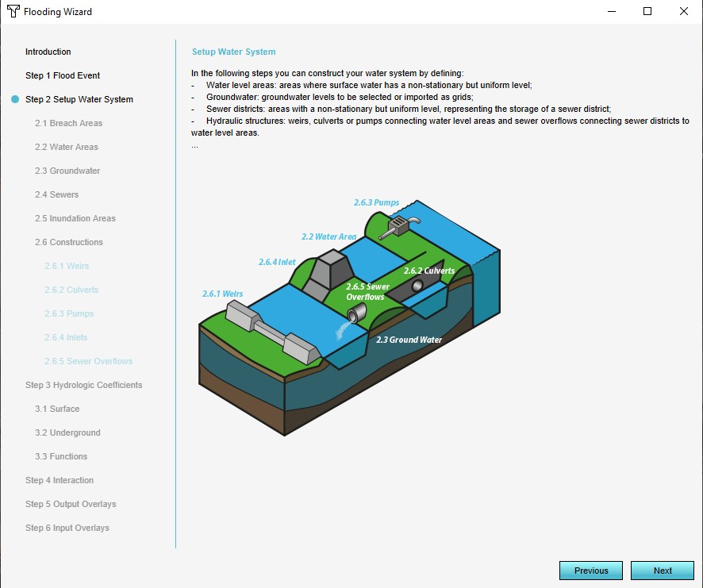Click the blue active-step bullet indicator
Image resolution: width=703 pixels, height=588 pixels.
click(x=15, y=100)
